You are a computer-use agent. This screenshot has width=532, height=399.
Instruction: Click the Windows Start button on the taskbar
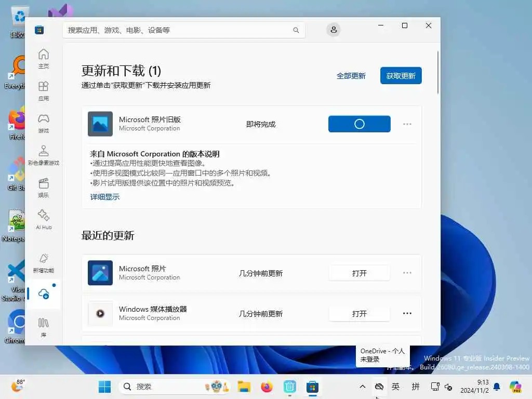coord(104,387)
